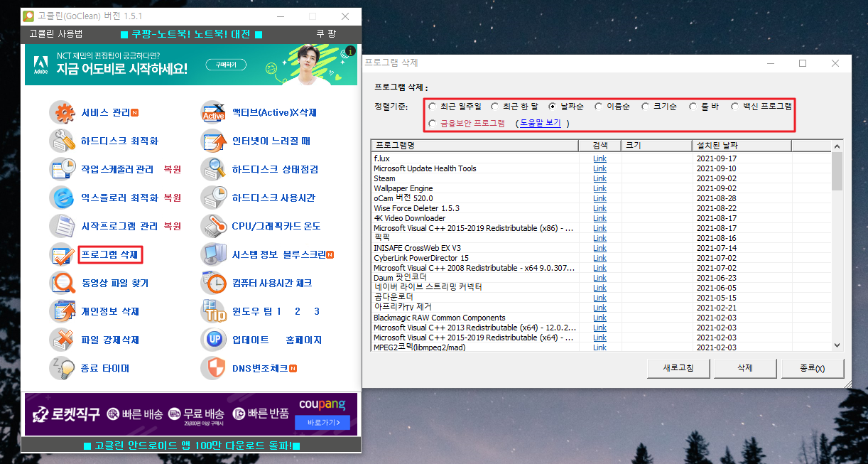Open the CPU/그래픽카드 온도 icon
The width and height of the screenshot is (868, 464).
[214, 226]
